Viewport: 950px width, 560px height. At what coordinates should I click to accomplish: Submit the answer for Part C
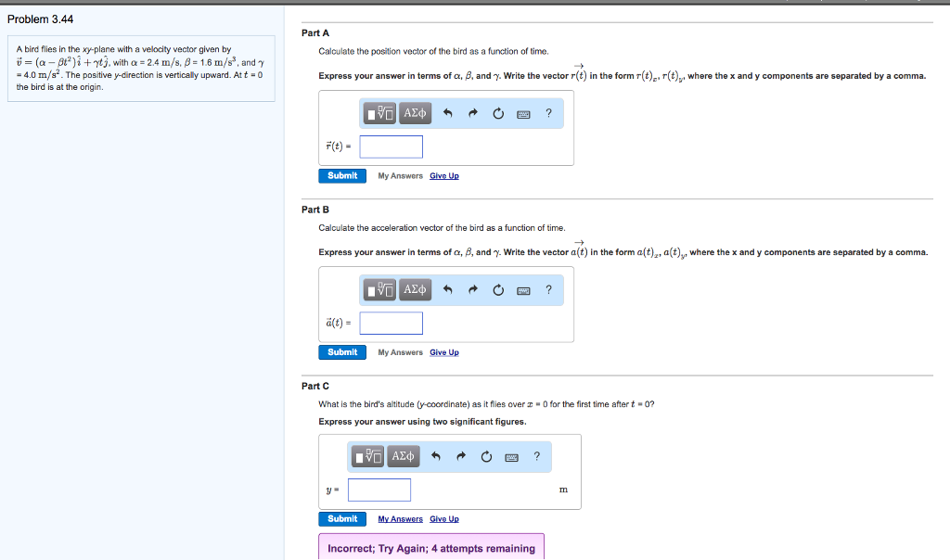pyautogui.click(x=342, y=519)
